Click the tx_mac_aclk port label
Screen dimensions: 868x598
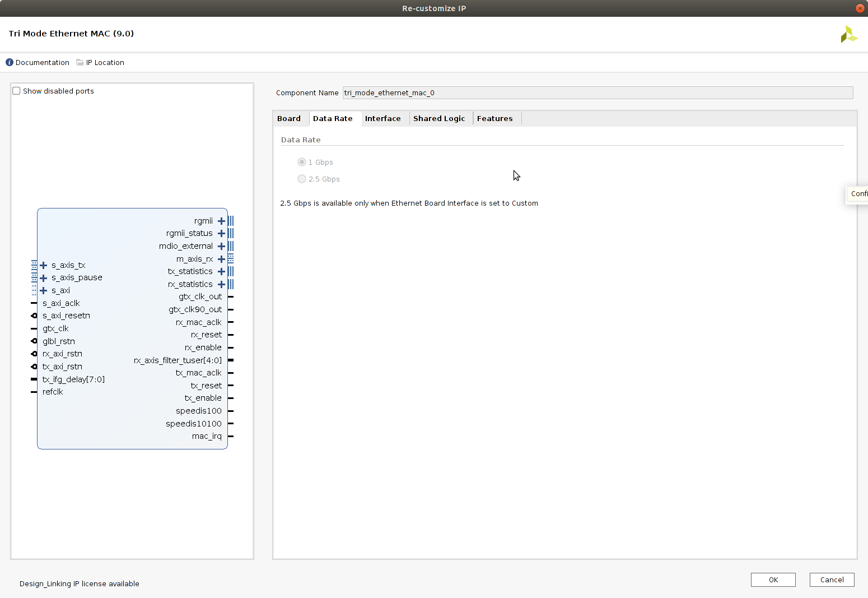pos(199,373)
